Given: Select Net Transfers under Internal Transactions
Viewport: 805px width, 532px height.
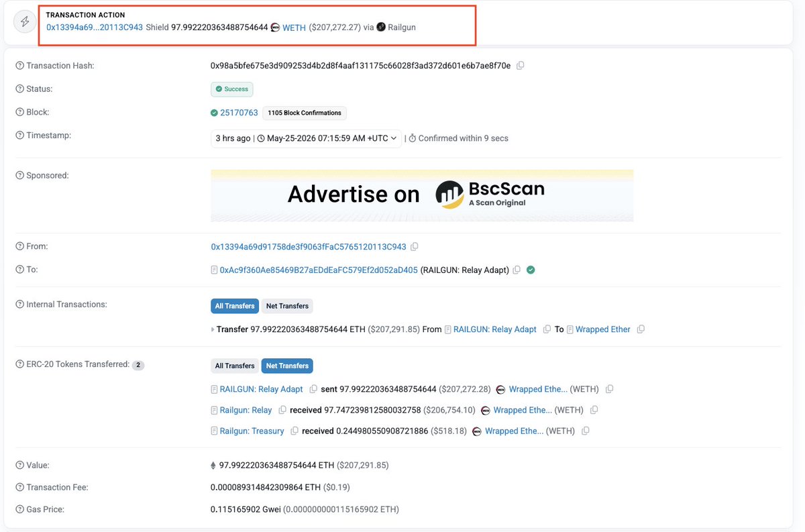Looking at the screenshot, I should [287, 306].
